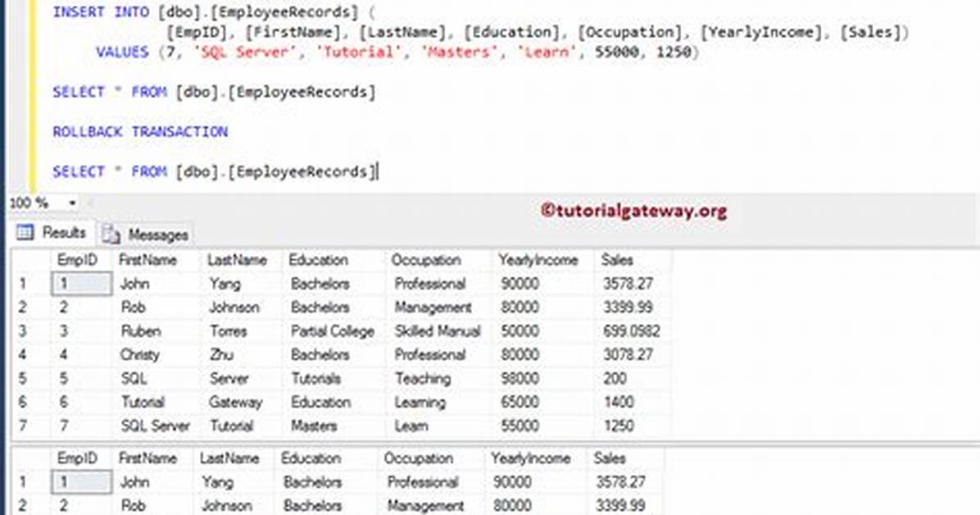Click the Gateway last name cell
This screenshot has height=515, width=980.
point(236,403)
